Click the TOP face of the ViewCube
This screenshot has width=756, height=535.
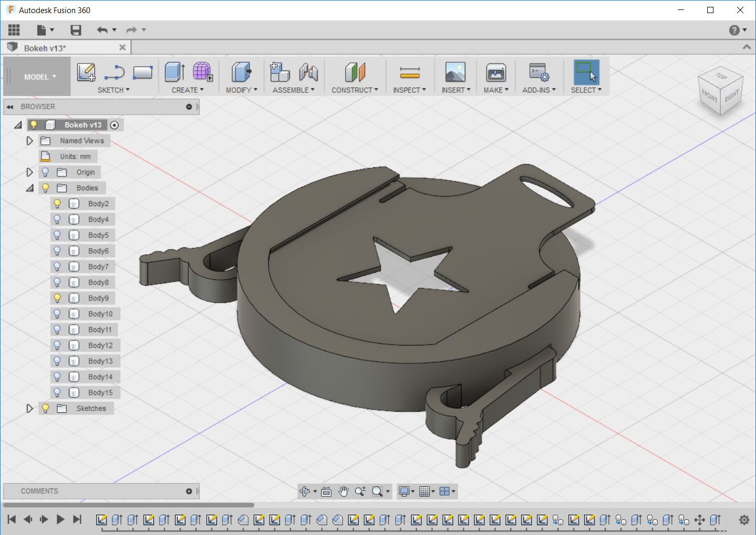pos(721,77)
